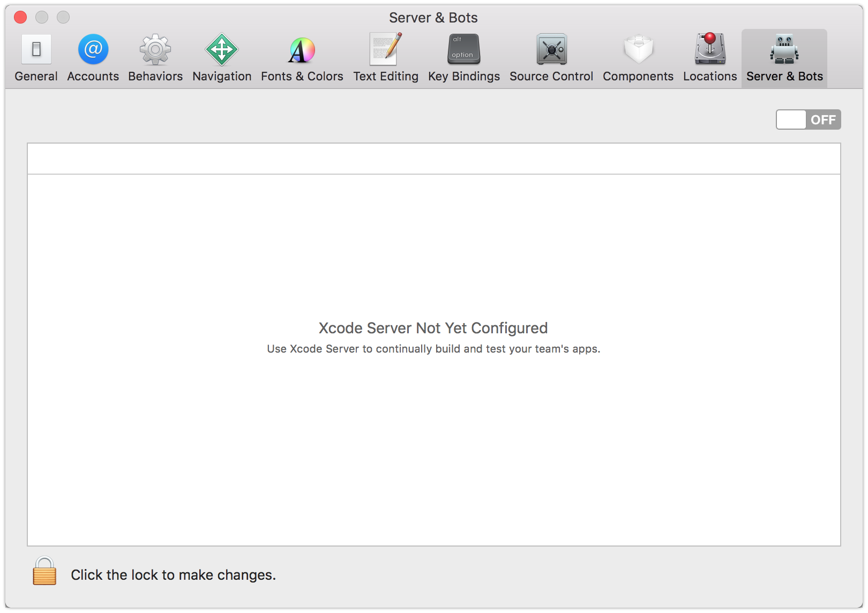
Task: Click the 'Use Xcode Server to continually build' description
Action: tap(433, 349)
